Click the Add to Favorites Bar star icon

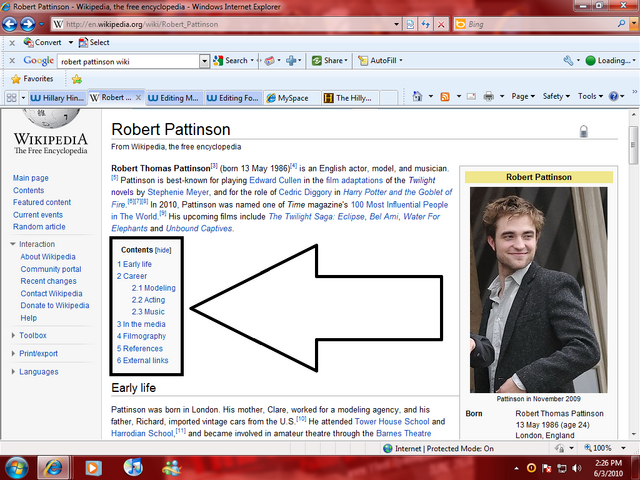77,79
